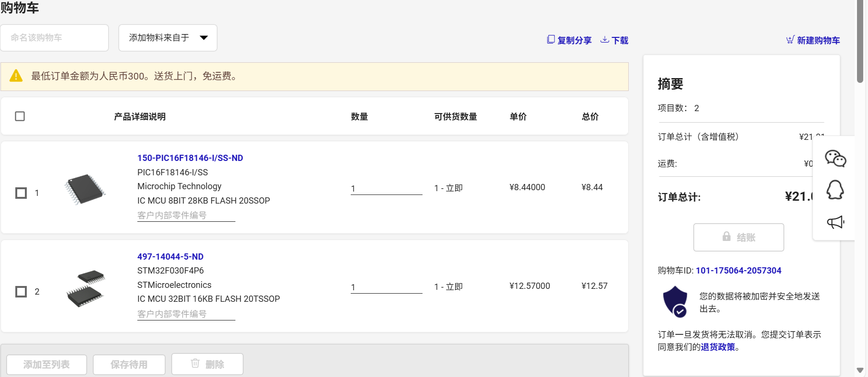Click the 总价 column header

click(x=590, y=116)
